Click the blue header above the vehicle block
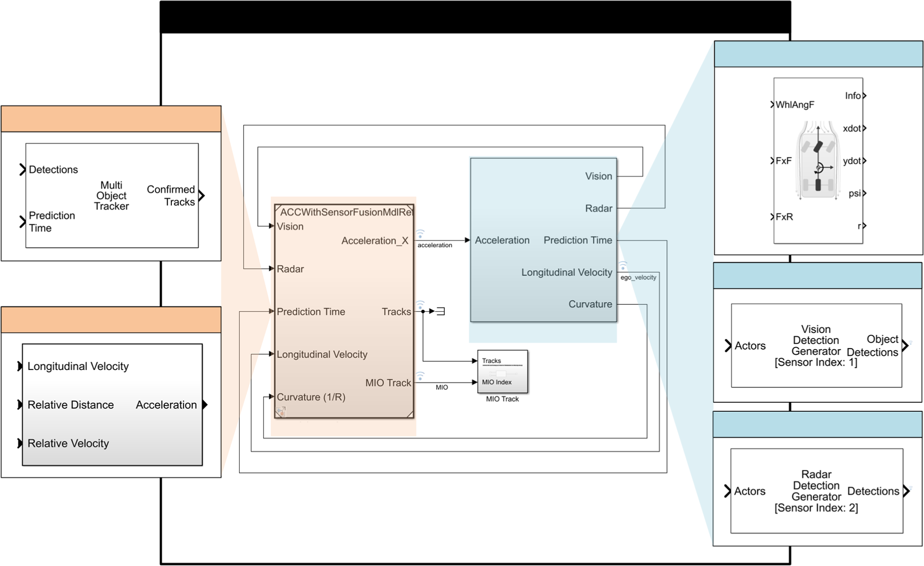This screenshot has height=566, width=924. click(x=818, y=54)
